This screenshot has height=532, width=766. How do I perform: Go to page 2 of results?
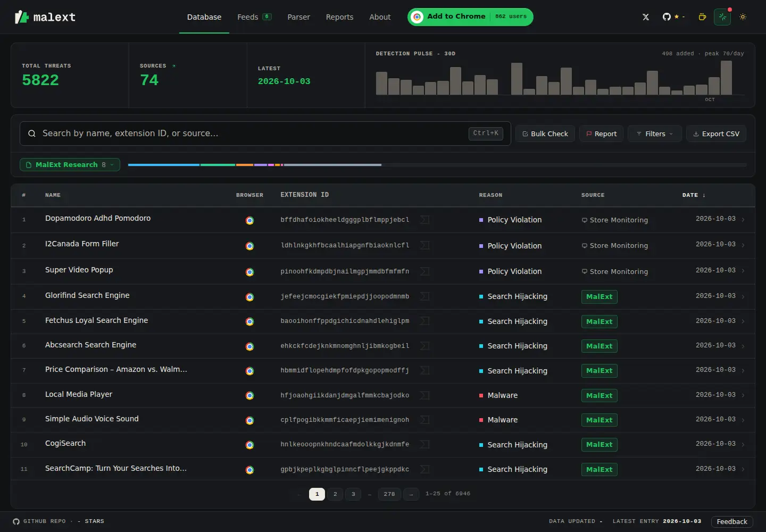point(335,494)
